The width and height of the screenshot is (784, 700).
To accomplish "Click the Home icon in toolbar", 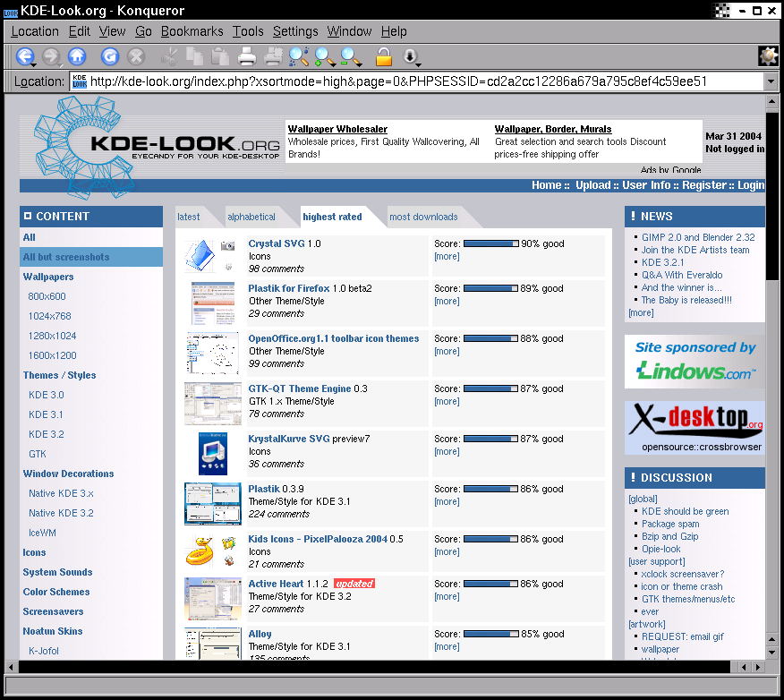I will click(77, 56).
